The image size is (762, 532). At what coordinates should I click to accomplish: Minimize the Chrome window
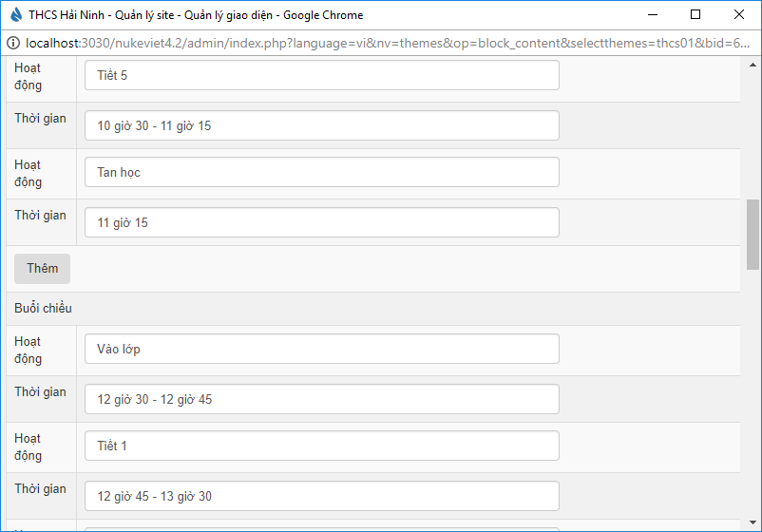coord(653,14)
